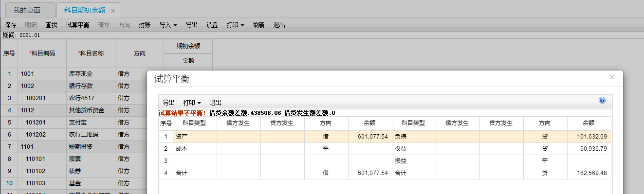Image resolution: width=644 pixels, height=194 pixels.
Task: Select the 债券 account cell
Action: pos(91,171)
